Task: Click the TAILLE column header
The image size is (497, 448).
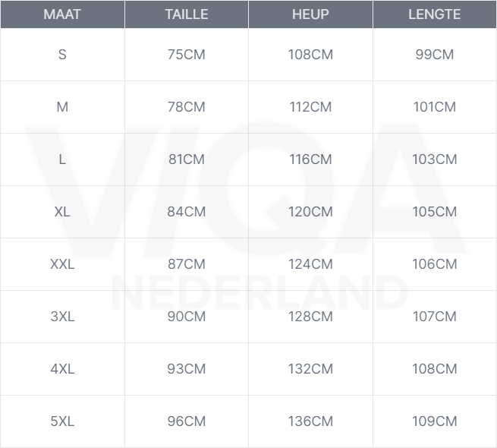Action: click(x=186, y=14)
